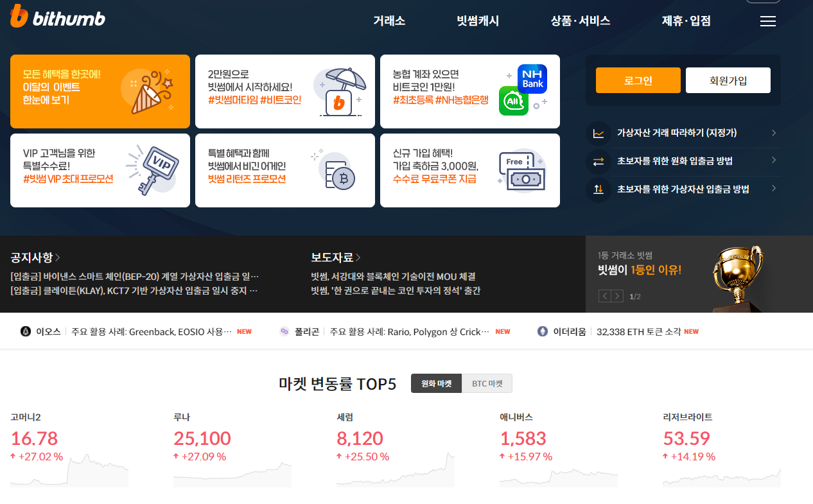This screenshot has width=813, height=504.
Task: Click the chart icon beside 가상자산 거래 따라하기
Action: [x=599, y=133]
